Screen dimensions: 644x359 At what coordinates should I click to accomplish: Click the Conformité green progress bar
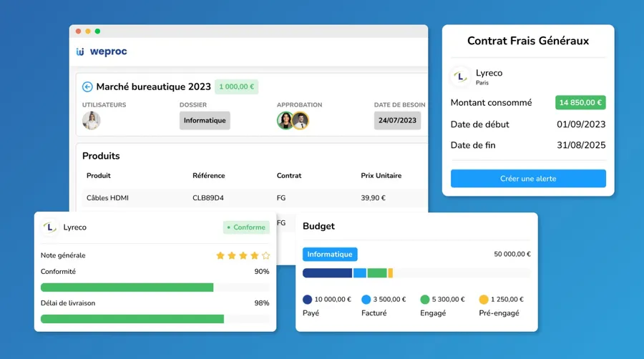[x=127, y=287]
